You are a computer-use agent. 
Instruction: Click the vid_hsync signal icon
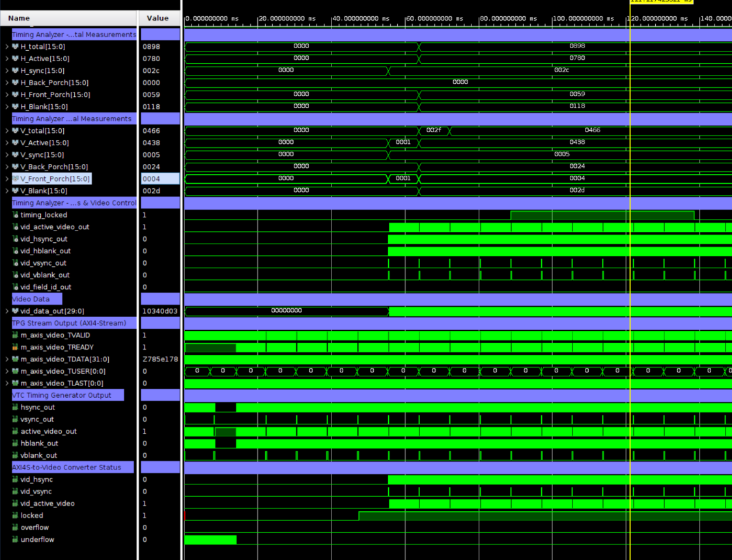tap(16, 480)
